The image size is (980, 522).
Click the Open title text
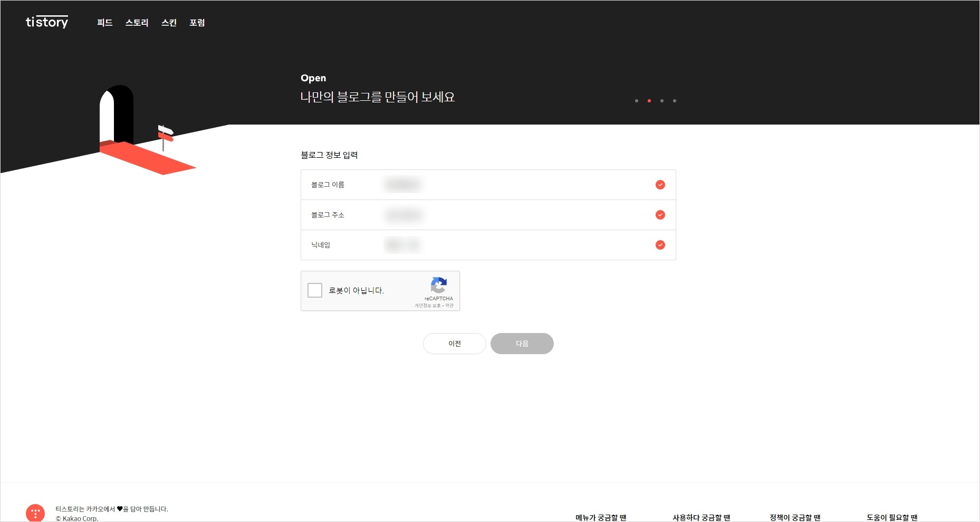[x=313, y=78]
